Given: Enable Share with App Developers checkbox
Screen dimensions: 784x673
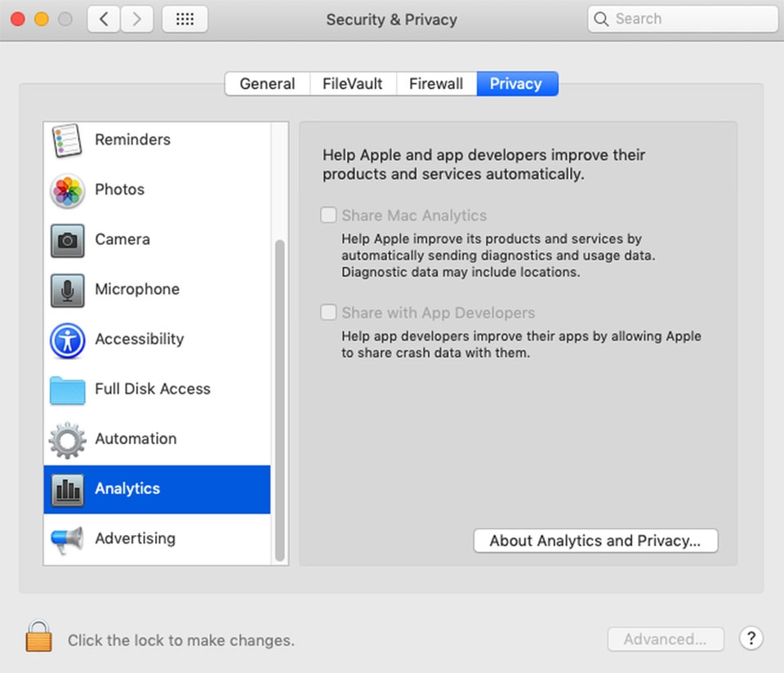Looking at the screenshot, I should tap(328, 313).
